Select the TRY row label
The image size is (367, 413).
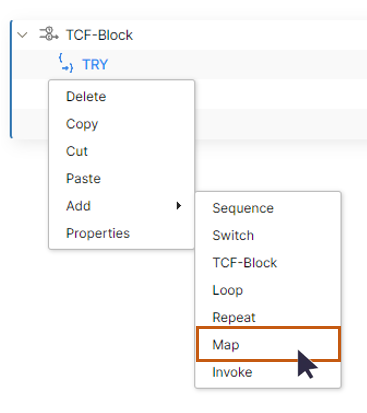pyautogui.click(x=95, y=64)
